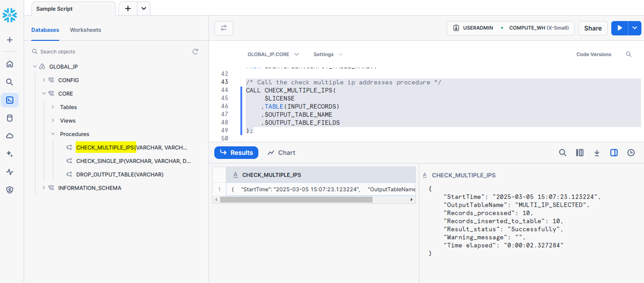Download the query results
Image resolution: width=644 pixels, height=283 pixels.
(597, 152)
